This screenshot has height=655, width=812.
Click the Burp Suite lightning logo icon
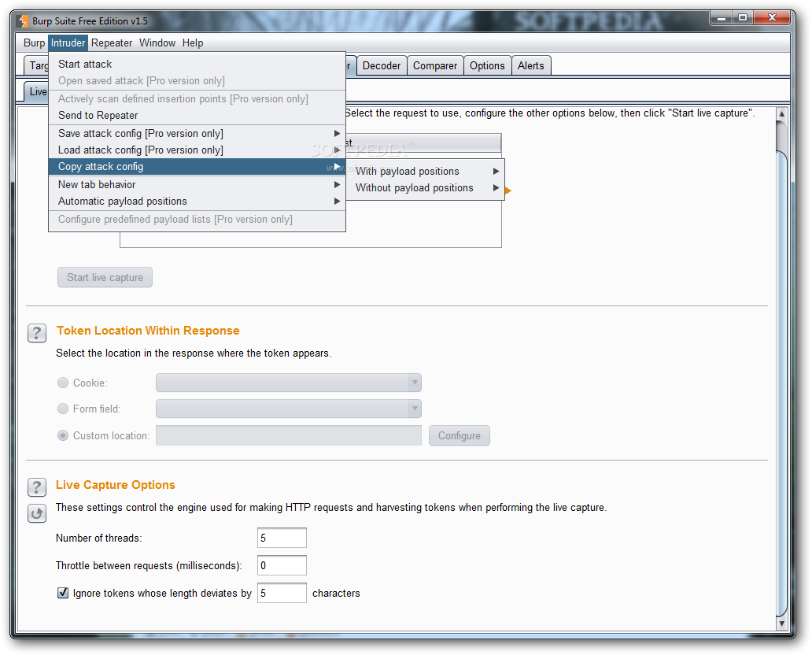23,21
